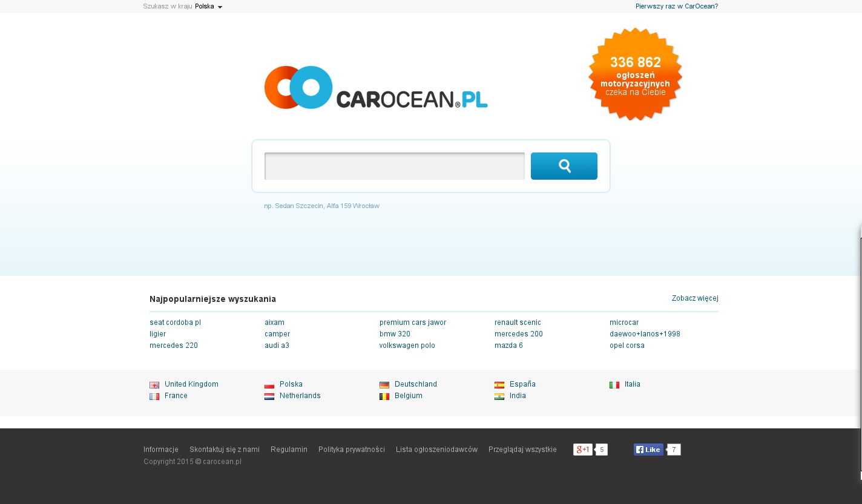Click the Google +1 count of 5
This screenshot has width=862, height=504.
point(602,450)
